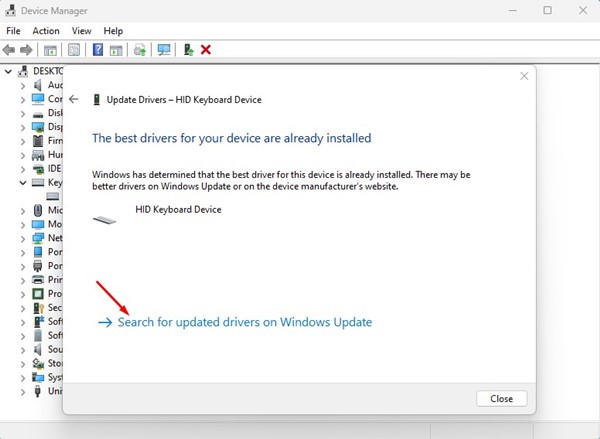Click the 'HID Keyboard Device' device name text

click(x=178, y=210)
